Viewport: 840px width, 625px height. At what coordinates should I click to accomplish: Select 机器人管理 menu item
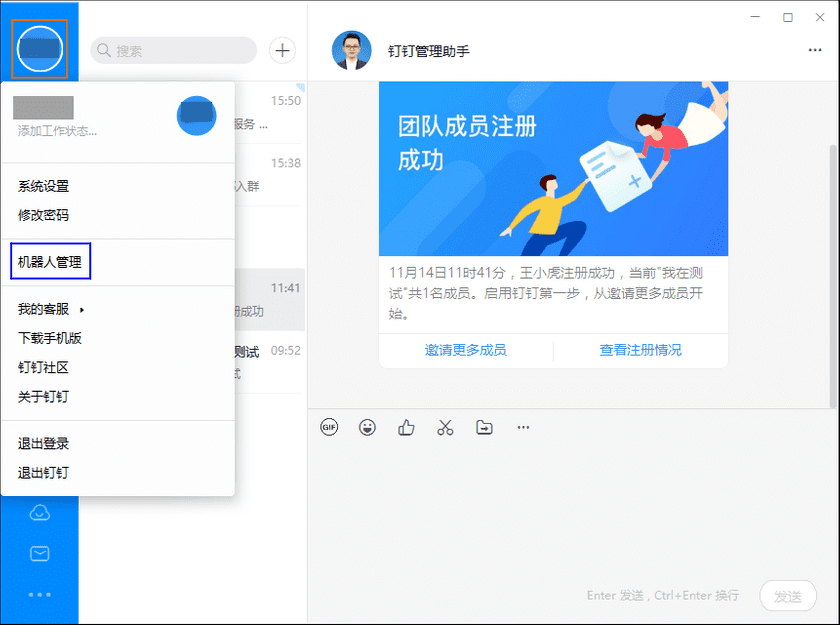pos(50,260)
